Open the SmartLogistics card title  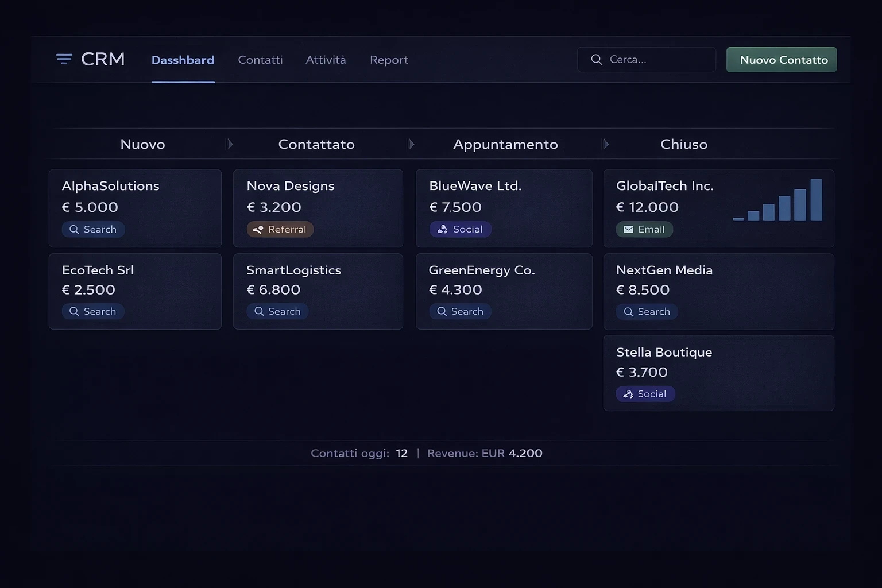(294, 270)
